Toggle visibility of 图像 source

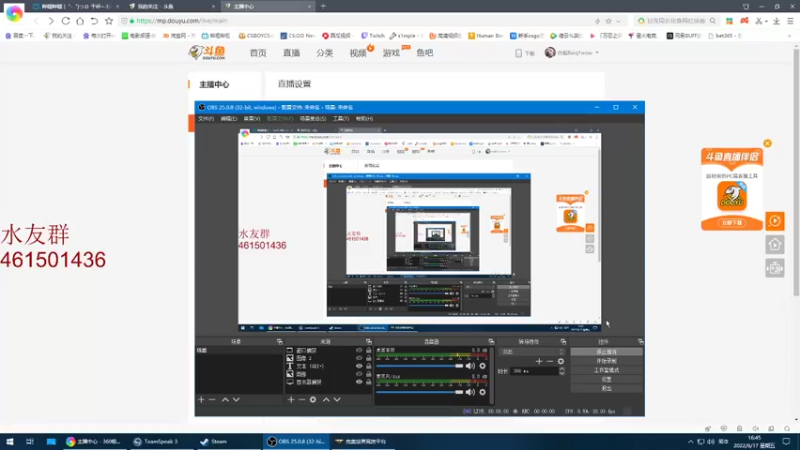click(359, 374)
